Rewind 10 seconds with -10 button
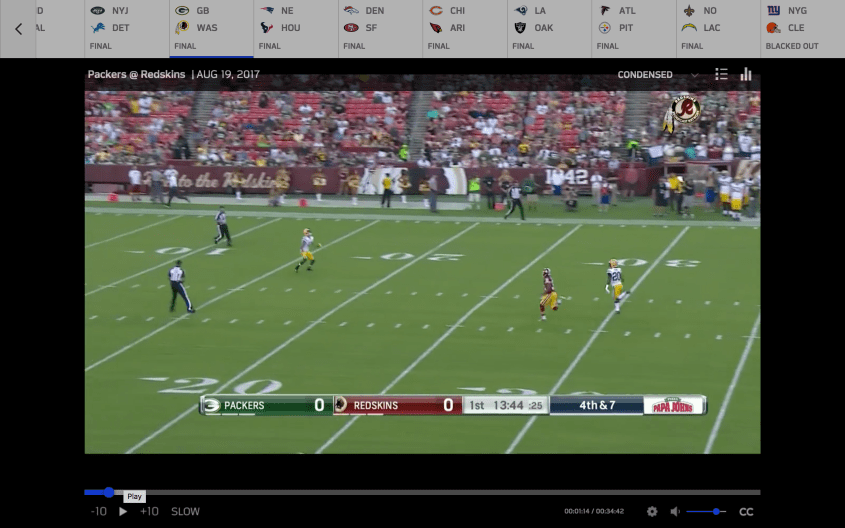The image size is (845, 528). pos(98,511)
